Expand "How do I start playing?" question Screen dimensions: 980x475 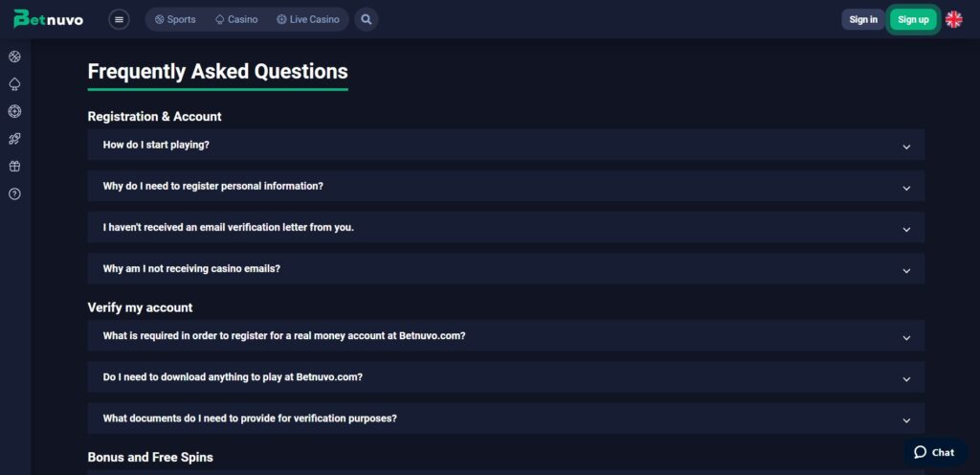click(x=505, y=145)
